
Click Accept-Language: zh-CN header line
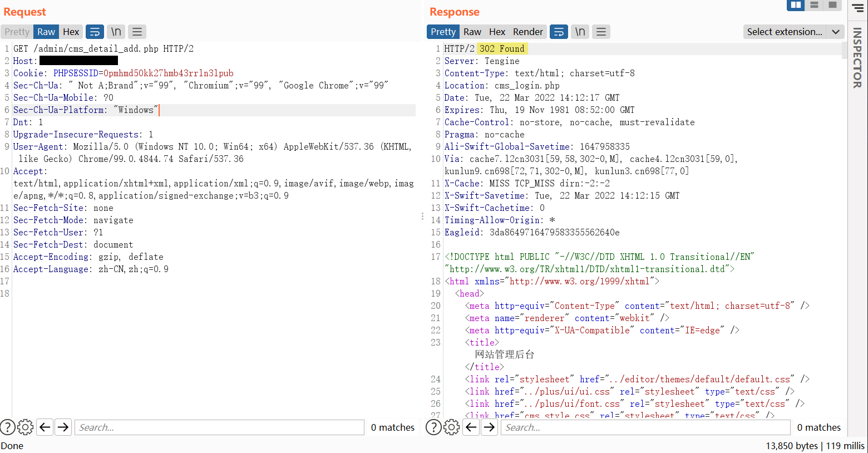click(x=91, y=269)
